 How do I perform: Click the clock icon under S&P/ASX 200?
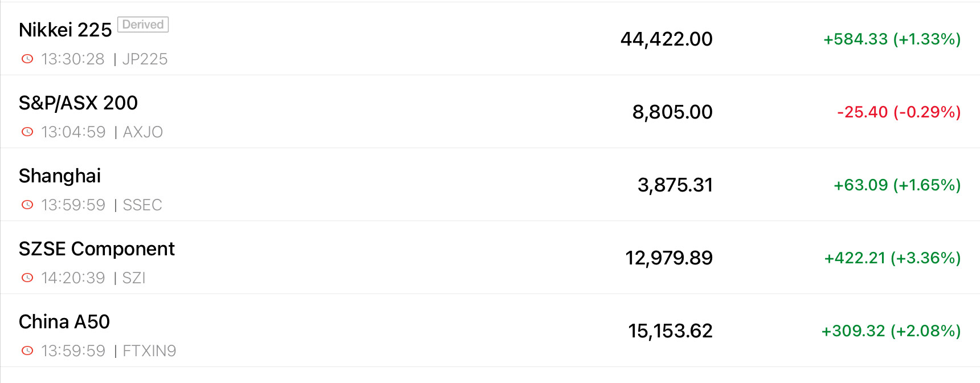pos(27,132)
